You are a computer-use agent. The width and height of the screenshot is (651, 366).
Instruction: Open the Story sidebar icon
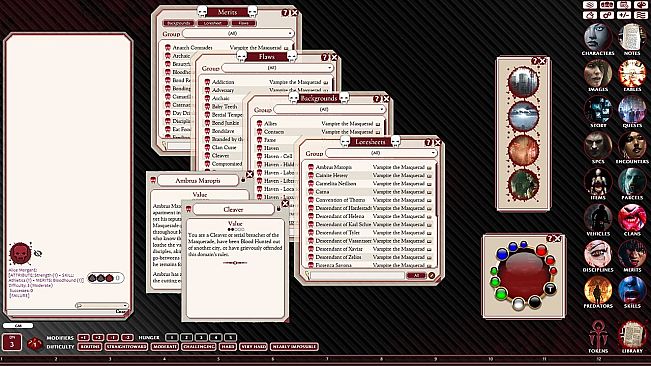click(x=597, y=110)
